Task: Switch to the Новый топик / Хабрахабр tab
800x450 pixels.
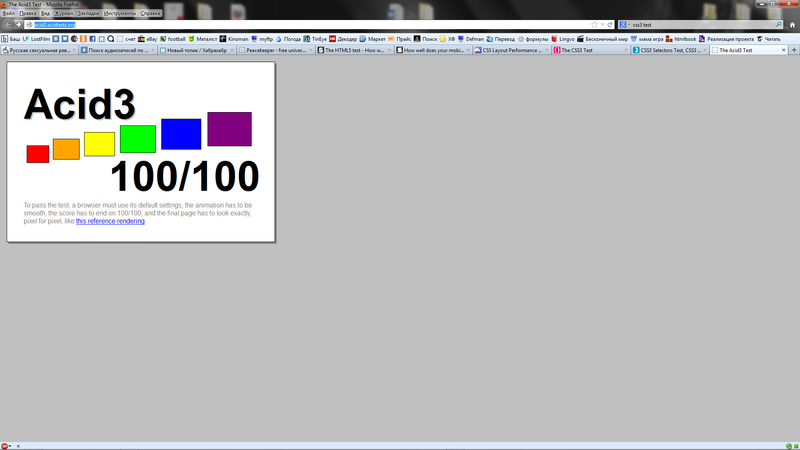Action: coord(196,50)
